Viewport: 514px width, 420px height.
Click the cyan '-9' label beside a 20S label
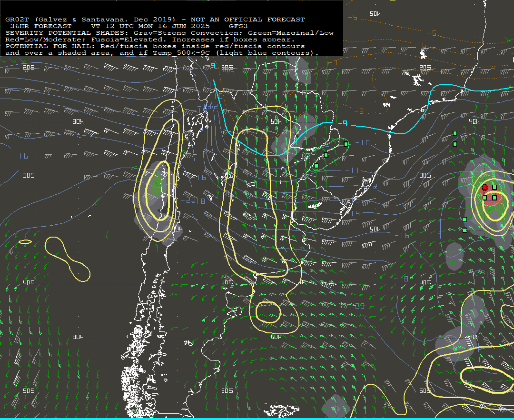pos(211,65)
